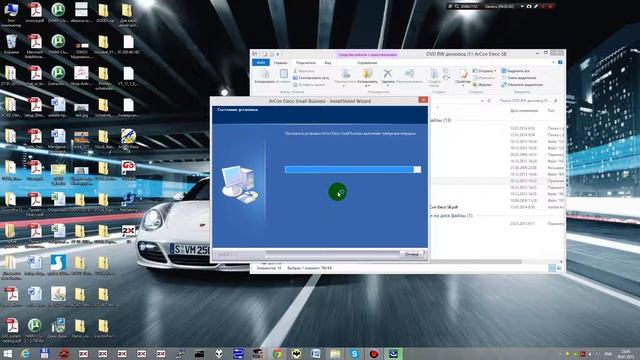Switch to the Главная ribbon tab

(x=280, y=63)
